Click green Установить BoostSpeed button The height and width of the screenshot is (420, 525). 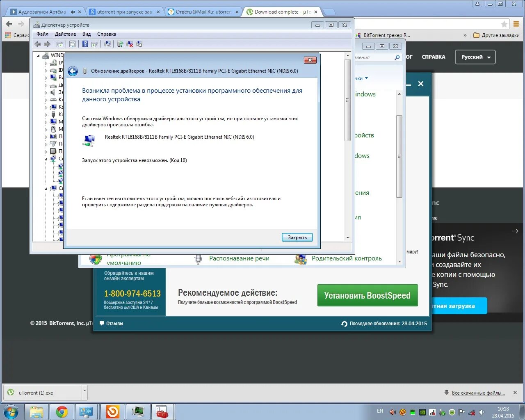[367, 295]
